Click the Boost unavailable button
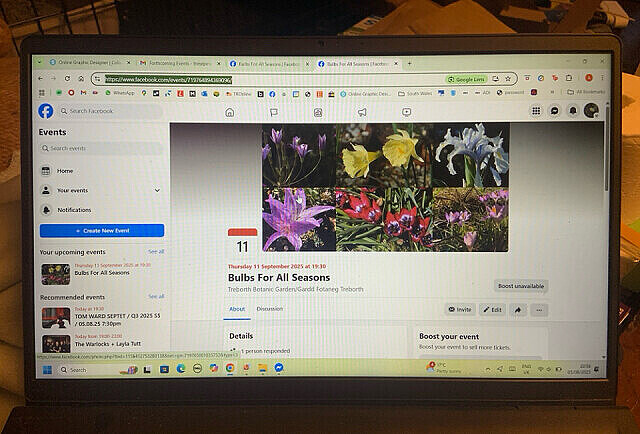 coord(521,286)
